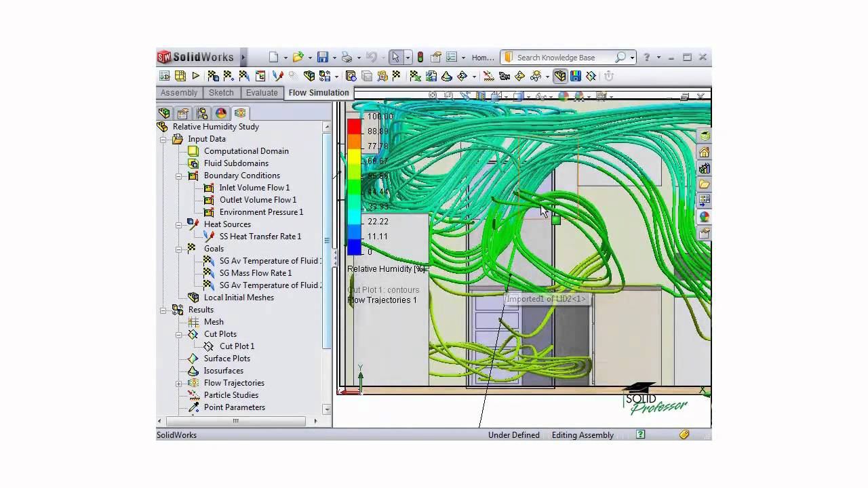The height and width of the screenshot is (488, 868).
Task: Collapse the Input Data tree node
Action: tap(163, 139)
